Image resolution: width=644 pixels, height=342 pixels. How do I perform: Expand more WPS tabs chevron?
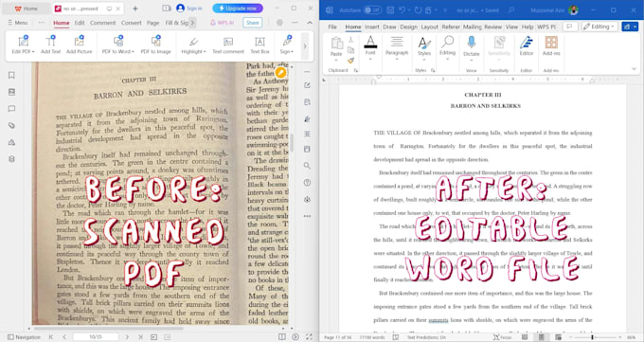(192, 23)
